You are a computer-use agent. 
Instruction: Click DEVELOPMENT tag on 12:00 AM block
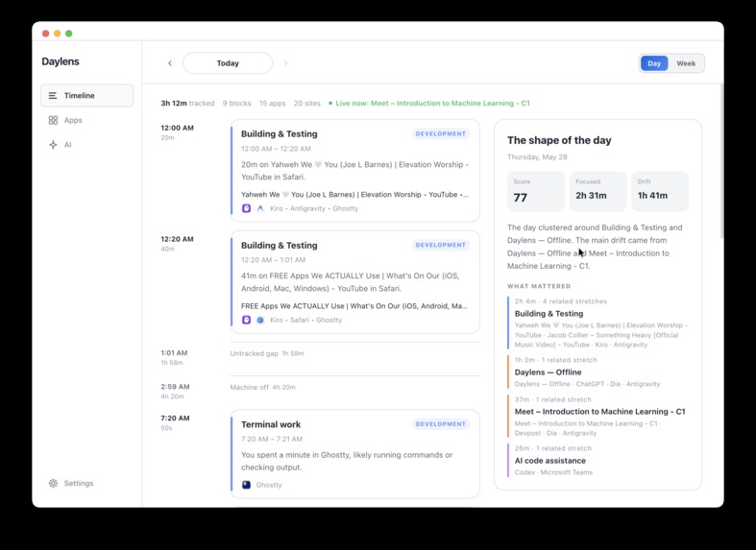pos(441,133)
